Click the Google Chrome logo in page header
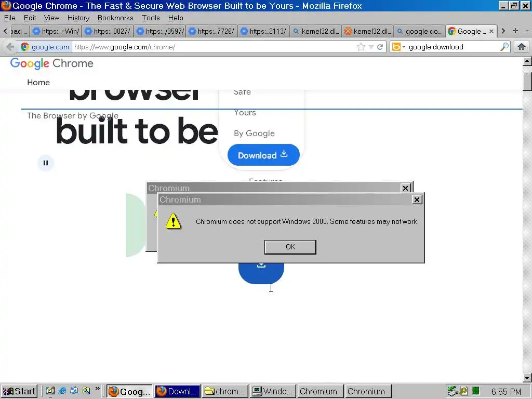532x399 pixels. tap(51, 63)
